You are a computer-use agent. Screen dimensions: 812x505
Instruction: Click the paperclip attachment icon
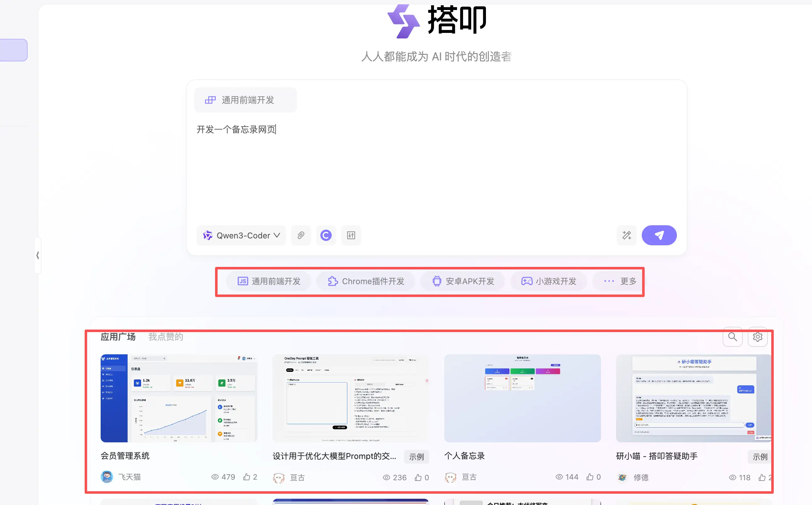click(x=301, y=236)
